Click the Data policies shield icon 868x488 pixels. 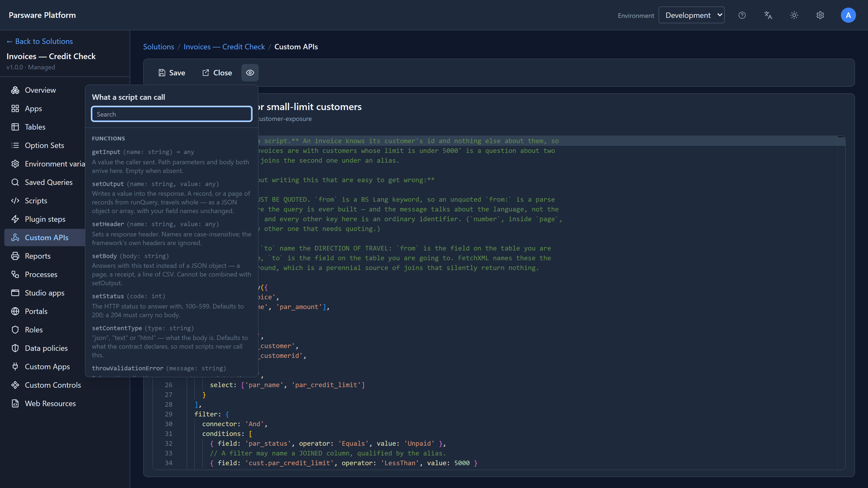(15, 348)
